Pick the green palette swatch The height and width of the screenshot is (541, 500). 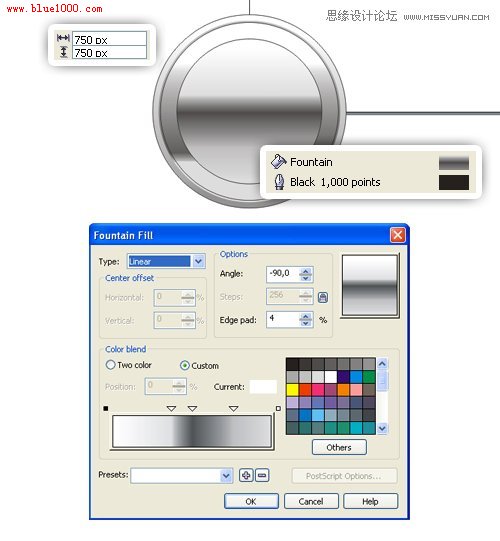pos(369,377)
